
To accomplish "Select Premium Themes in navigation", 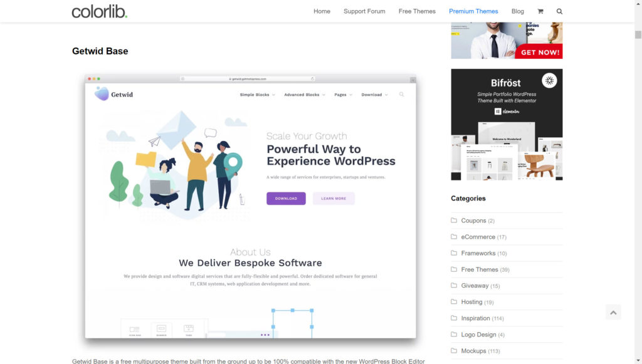I will 473,11.
